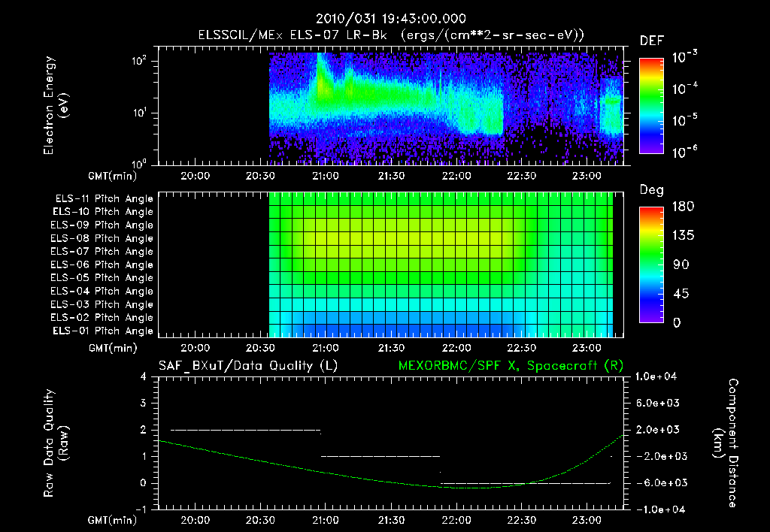This screenshot has width=770, height=532.
Task: Click the DEF label above the spectrogram color bar
Action: coord(651,41)
